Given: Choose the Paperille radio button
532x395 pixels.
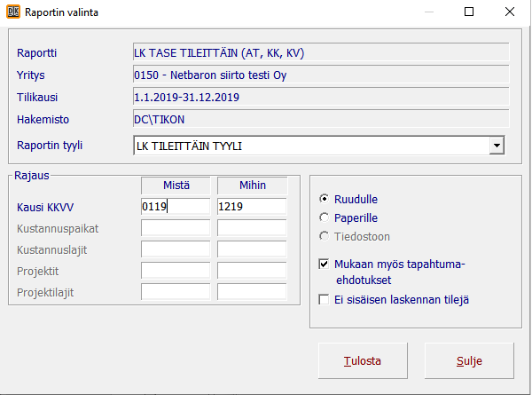Looking at the screenshot, I should (x=325, y=217).
